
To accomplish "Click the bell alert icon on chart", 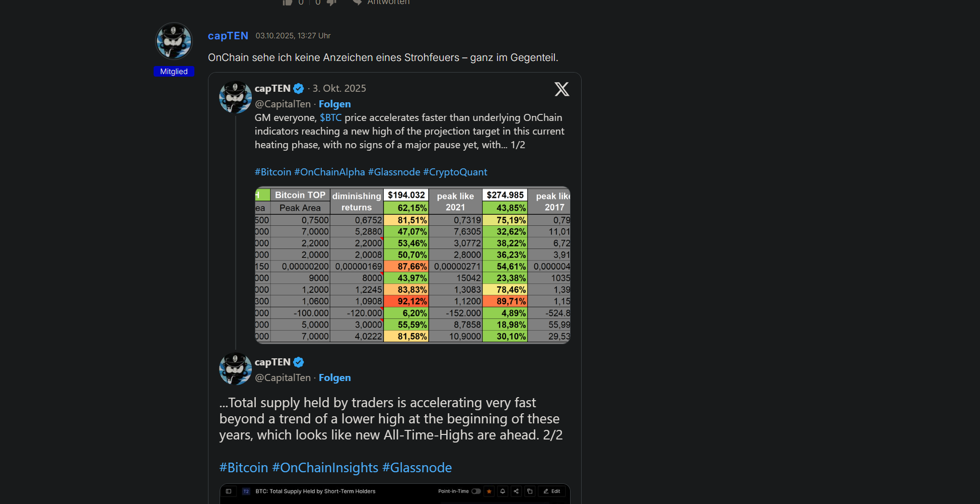I will point(503,491).
